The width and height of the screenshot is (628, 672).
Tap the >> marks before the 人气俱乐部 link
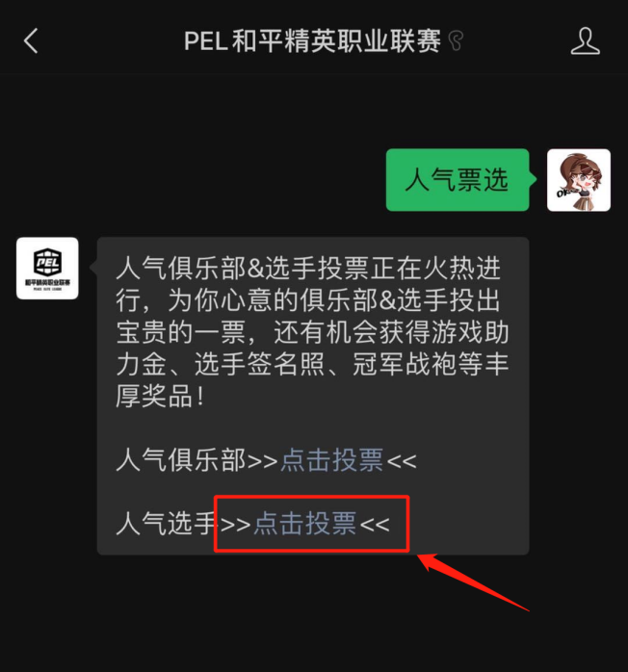point(263,461)
